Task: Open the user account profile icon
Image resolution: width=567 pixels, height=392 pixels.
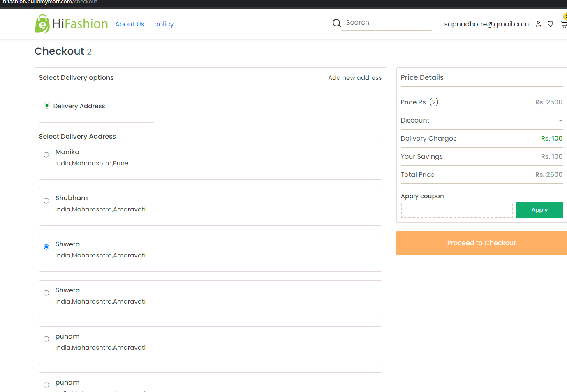Action: (538, 24)
